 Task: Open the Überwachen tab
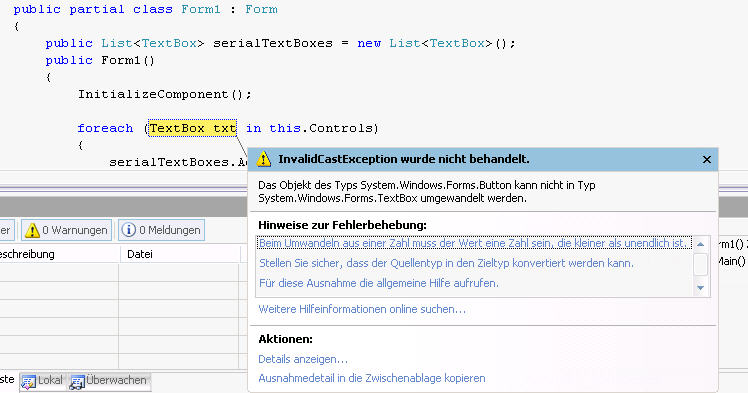tap(109, 381)
